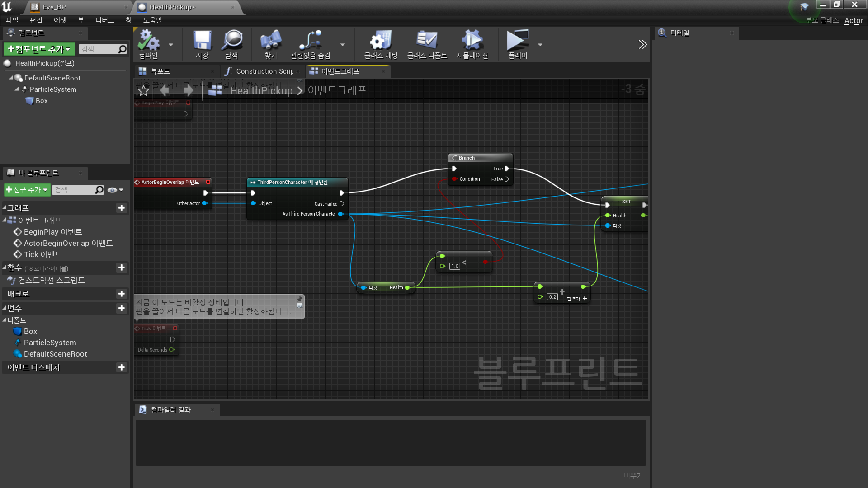868x488 pixels.
Task: Open the 찾기 search tool
Action: click(x=270, y=44)
